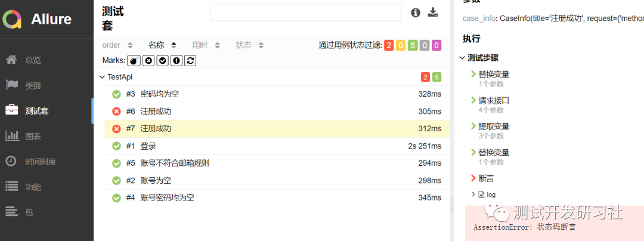Select test case #7 注册成功
This screenshot has height=241, width=644.
tap(277, 129)
